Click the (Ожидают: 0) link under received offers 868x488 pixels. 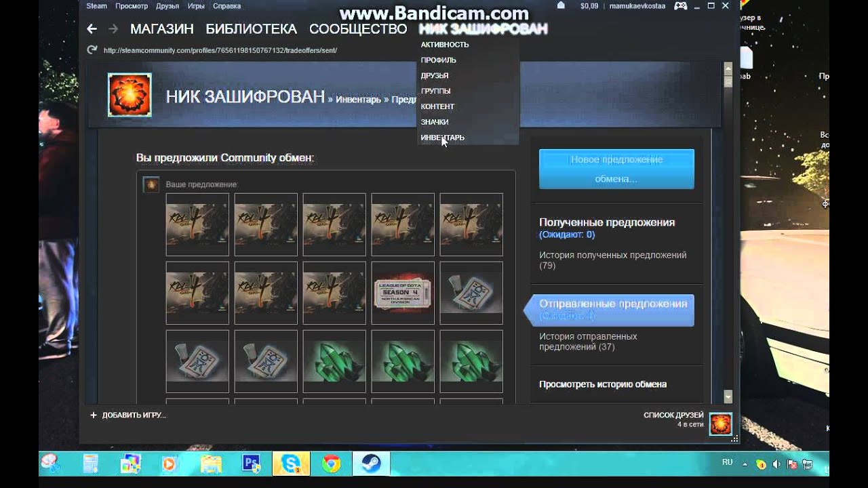(x=567, y=235)
